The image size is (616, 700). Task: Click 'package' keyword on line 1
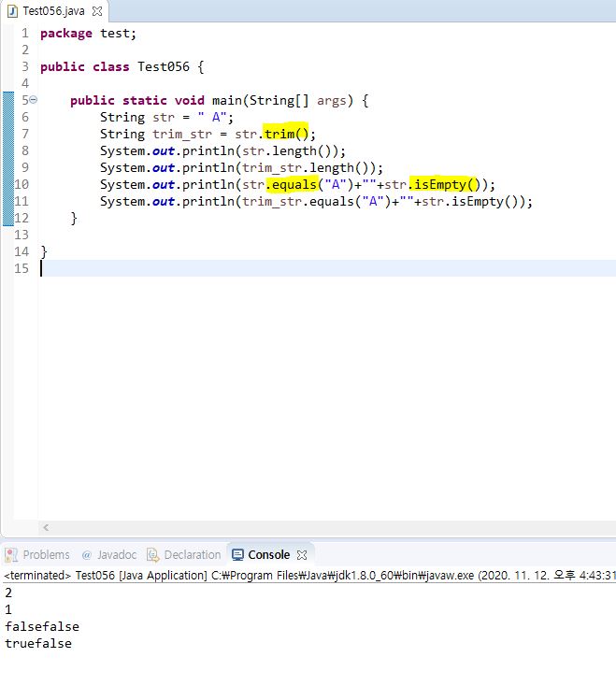[66, 34]
